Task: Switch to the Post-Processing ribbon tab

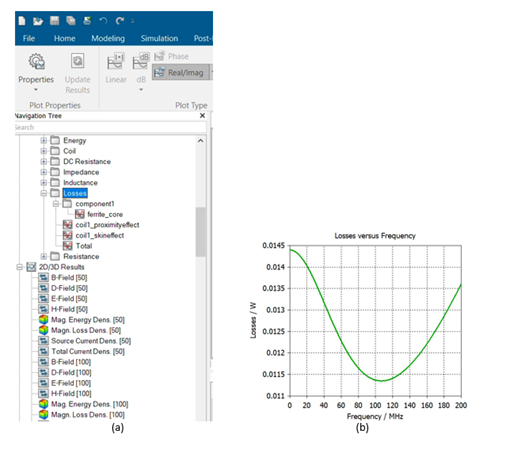Action: 203,39
